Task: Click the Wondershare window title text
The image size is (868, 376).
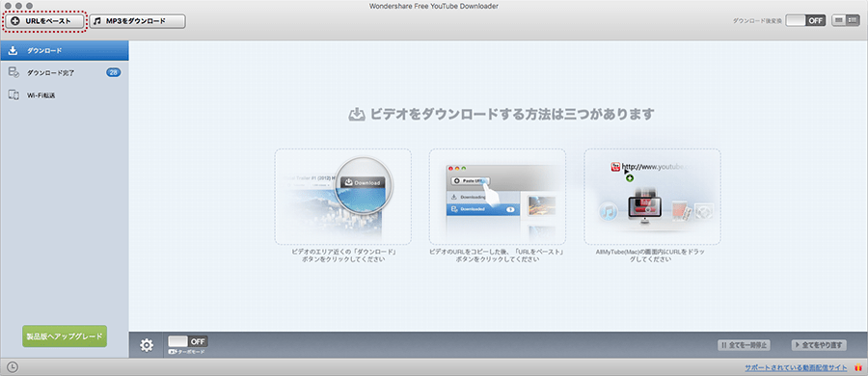Action: click(434, 6)
